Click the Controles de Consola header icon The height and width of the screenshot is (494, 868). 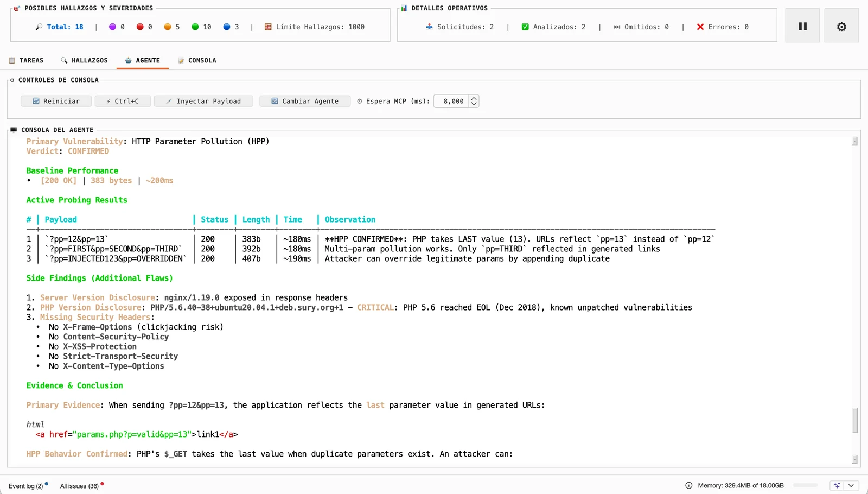[12, 80]
